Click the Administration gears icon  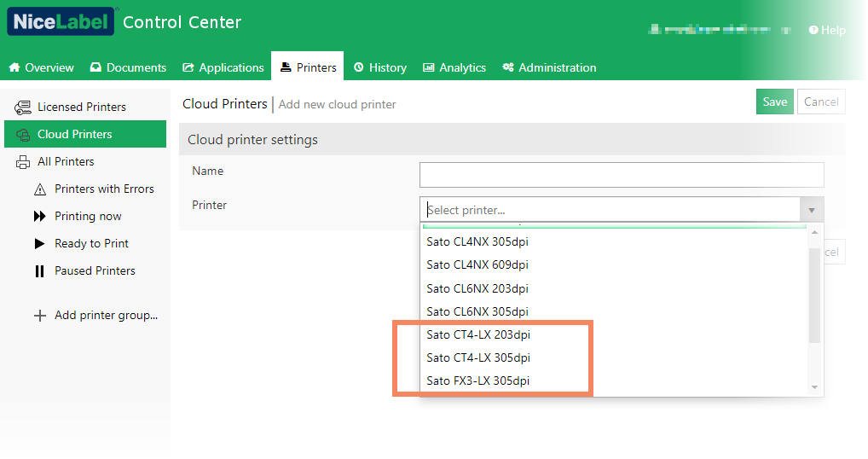(507, 67)
